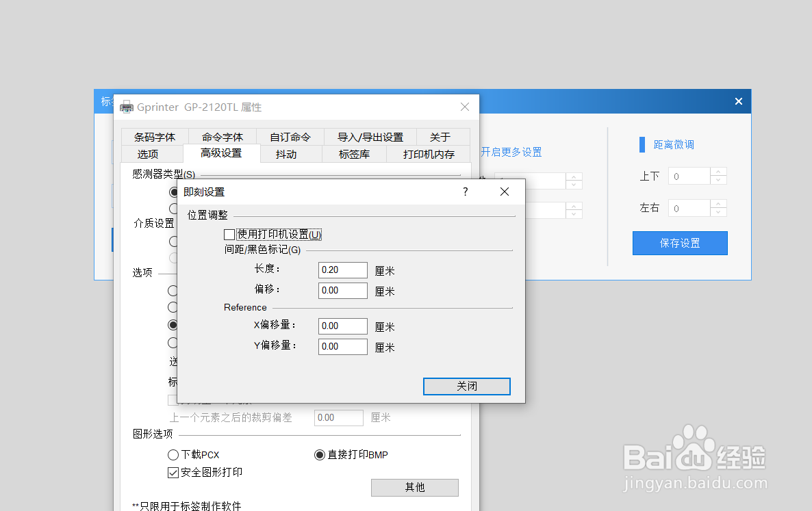Open the 开启更多设置 link
The width and height of the screenshot is (812, 511).
511,152
